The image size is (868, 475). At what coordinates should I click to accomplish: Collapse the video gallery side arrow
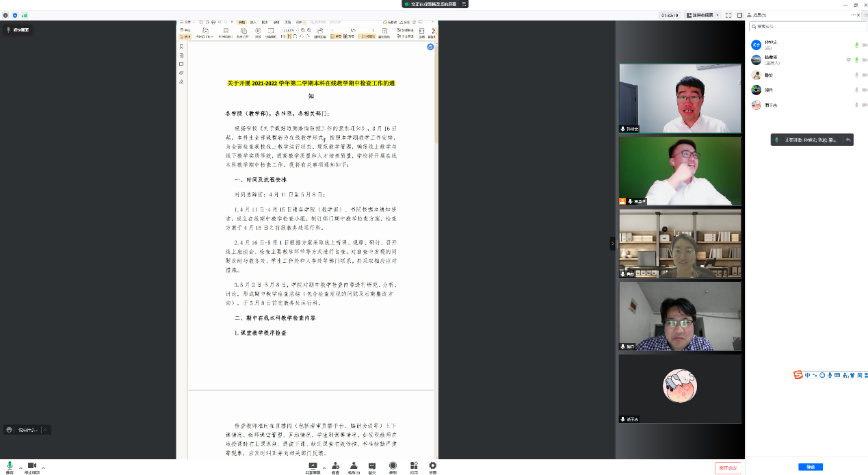[x=612, y=243]
